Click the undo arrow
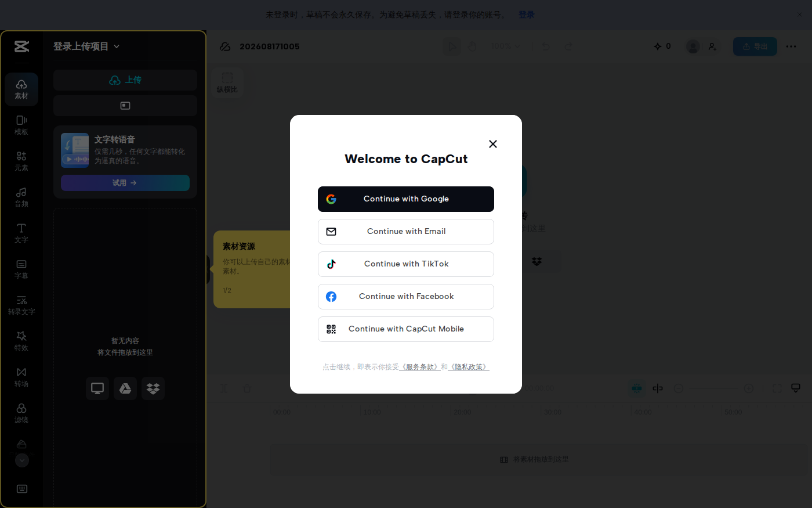Screen dimensions: 812x508 click(546, 46)
